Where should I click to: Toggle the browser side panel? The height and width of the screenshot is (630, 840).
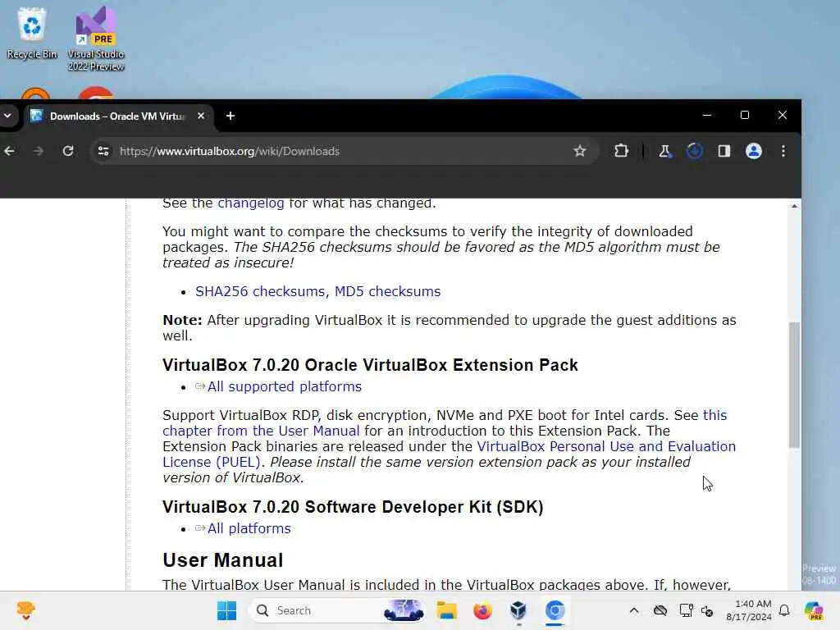(724, 151)
